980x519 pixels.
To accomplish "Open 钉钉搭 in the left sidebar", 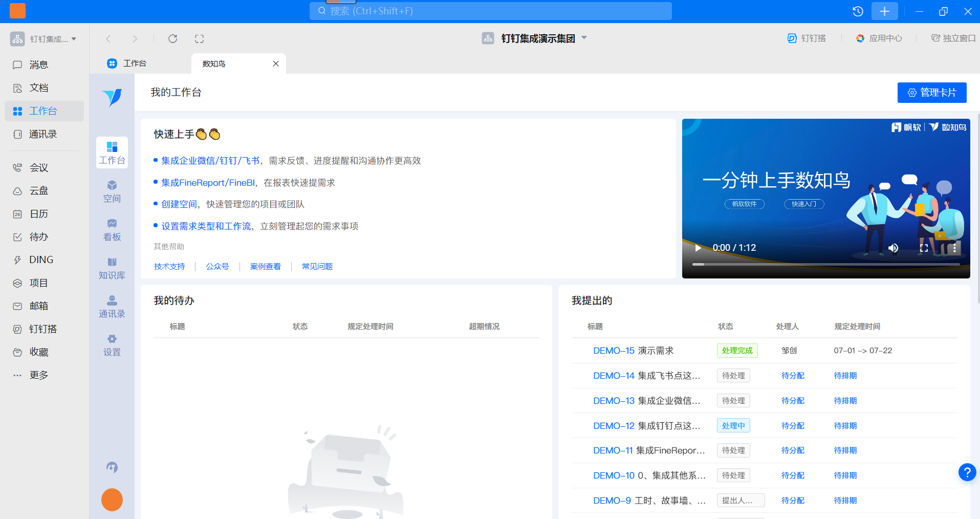I will [43, 329].
